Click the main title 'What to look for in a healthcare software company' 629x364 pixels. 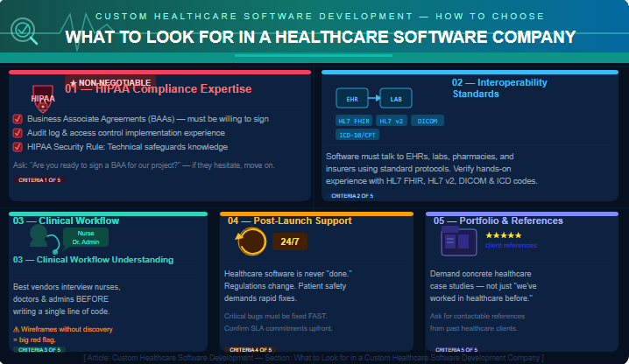pos(321,37)
